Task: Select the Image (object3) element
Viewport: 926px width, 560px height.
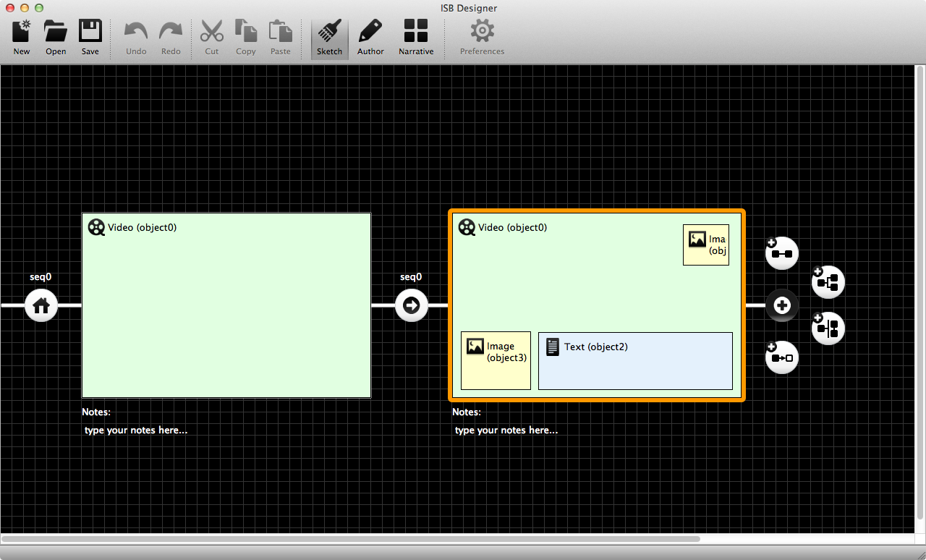Action: tap(496, 360)
